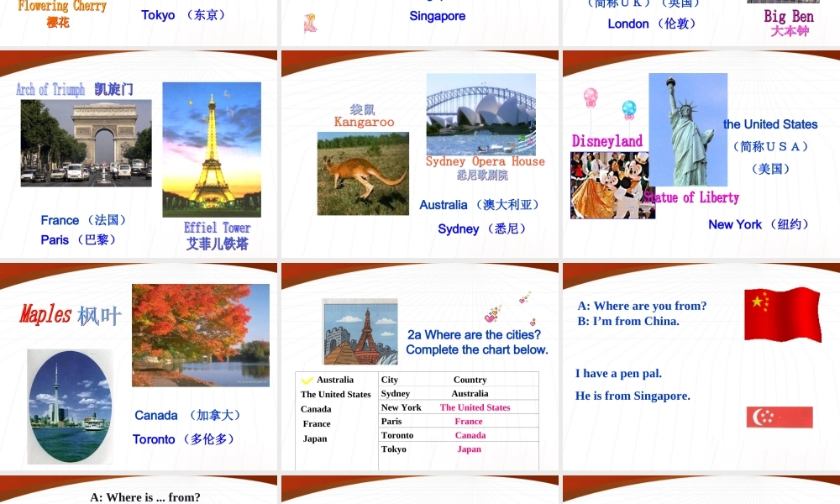Viewport: 840px width, 504px height.
Task: Select 'France (法国)' label
Action: 83,220
